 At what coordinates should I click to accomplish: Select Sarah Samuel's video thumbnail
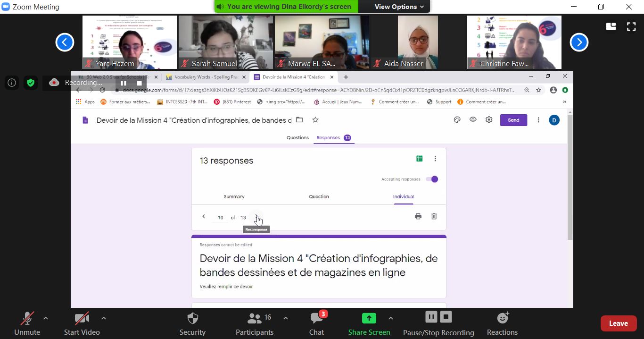225,42
